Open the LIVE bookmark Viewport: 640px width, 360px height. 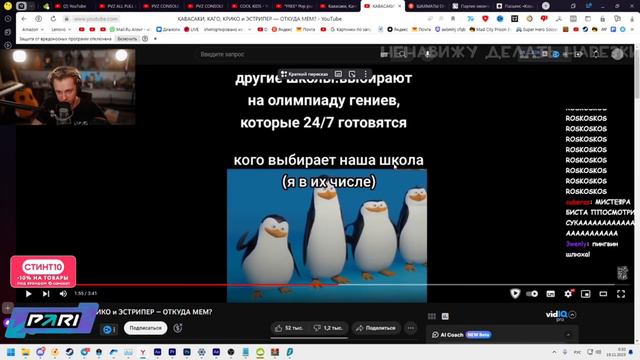[191, 29]
